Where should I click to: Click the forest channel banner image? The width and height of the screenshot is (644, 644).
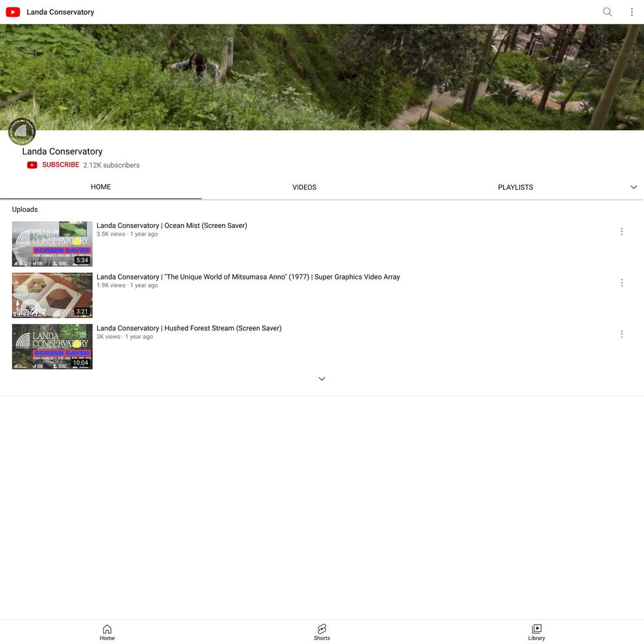coord(322,77)
